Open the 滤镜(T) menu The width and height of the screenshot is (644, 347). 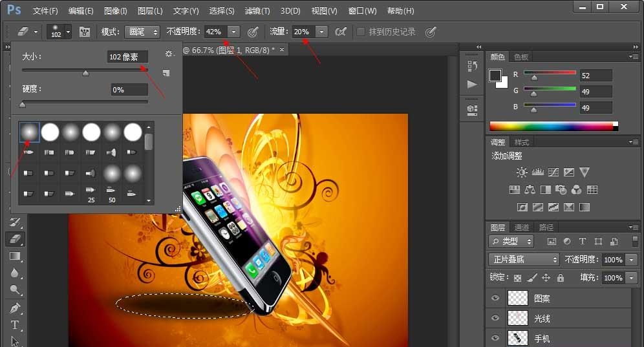click(x=257, y=11)
